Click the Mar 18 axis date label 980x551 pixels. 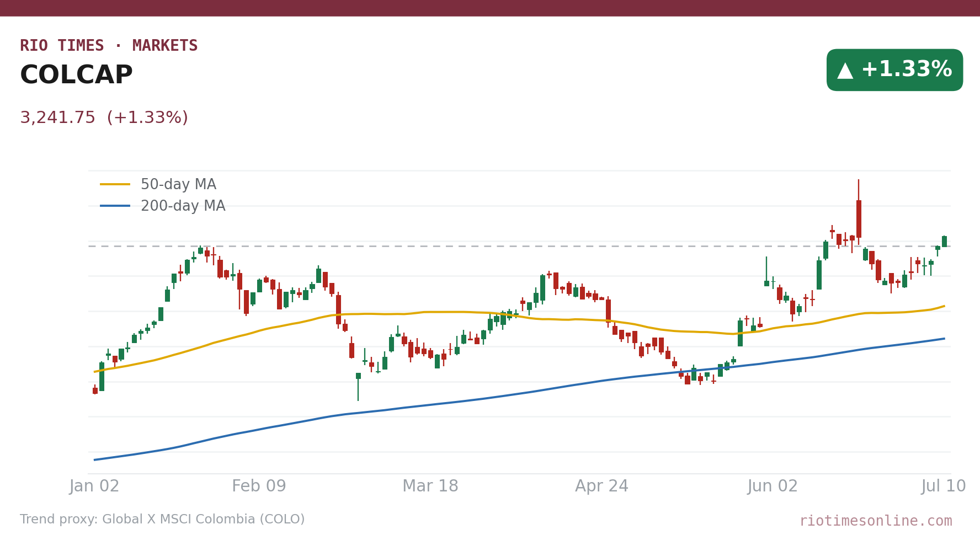click(430, 486)
